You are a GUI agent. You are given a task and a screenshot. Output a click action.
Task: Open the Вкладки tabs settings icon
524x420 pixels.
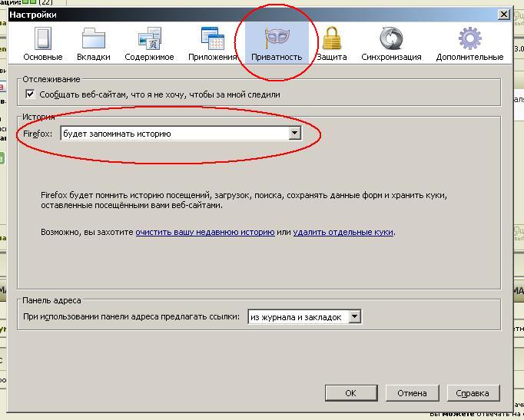tap(94, 38)
